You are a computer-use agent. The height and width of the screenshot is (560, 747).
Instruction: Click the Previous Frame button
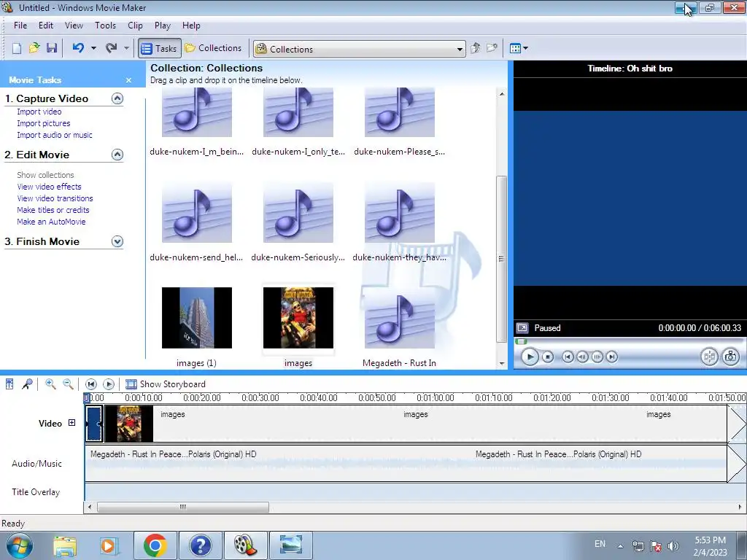pos(582,357)
